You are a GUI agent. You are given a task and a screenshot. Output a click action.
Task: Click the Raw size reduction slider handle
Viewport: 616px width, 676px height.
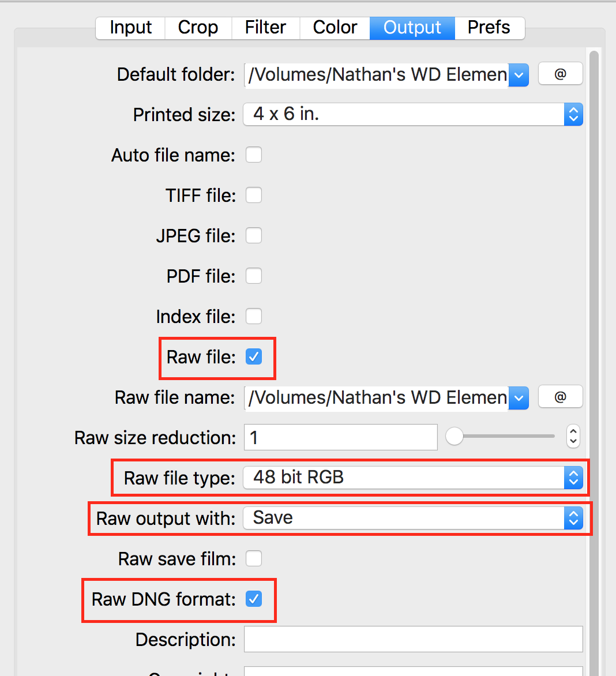pos(455,436)
